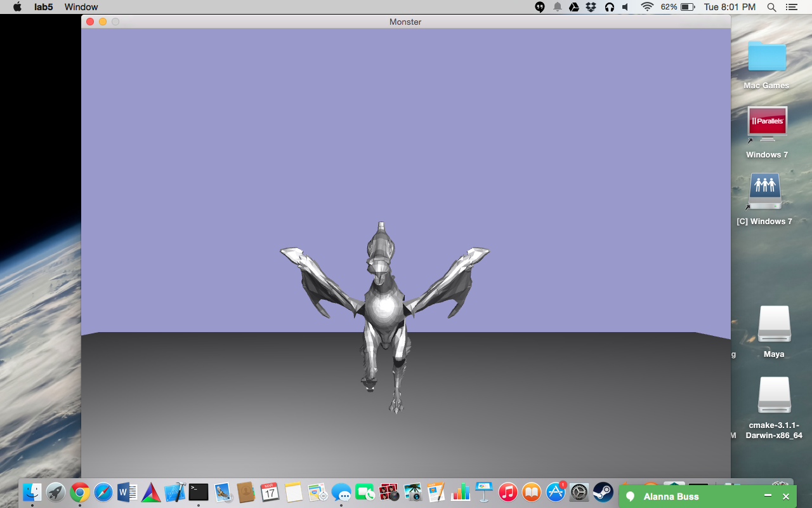Viewport: 812px width, 508px height.
Task: Minimize the Alanna Buss chat popup
Action: 768,496
